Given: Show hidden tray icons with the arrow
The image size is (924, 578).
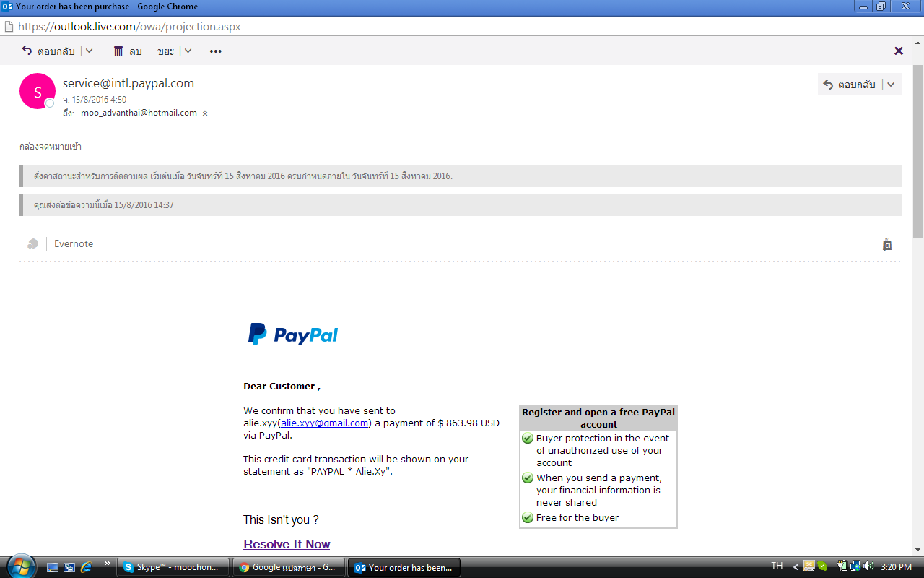Looking at the screenshot, I should pyautogui.click(x=796, y=567).
